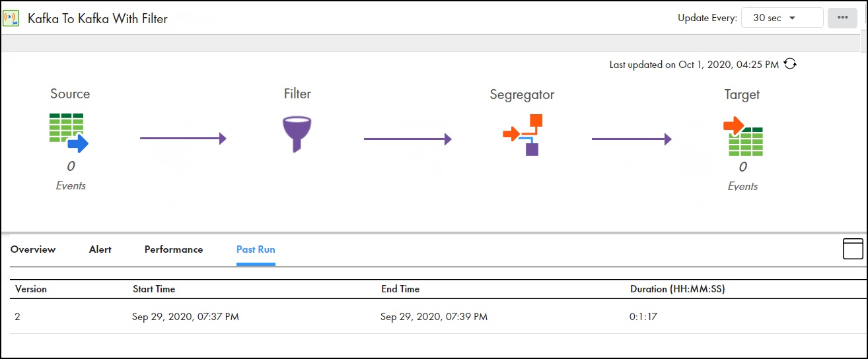
Task: Click the Source table icon
Action: tap(69, 132)
